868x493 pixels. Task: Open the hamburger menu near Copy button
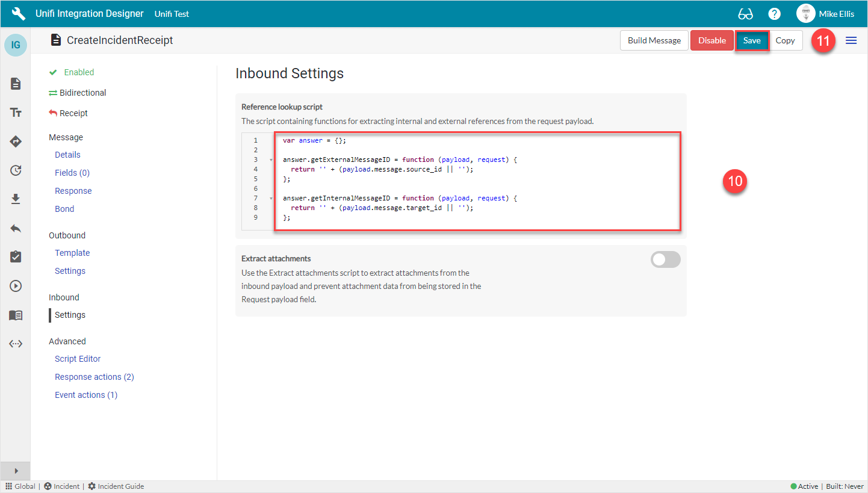[852, 40]
